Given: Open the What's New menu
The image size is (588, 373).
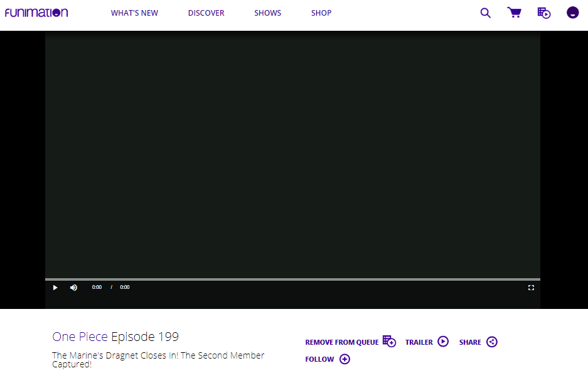Looking at the screenshot, I should click(134, 13).
